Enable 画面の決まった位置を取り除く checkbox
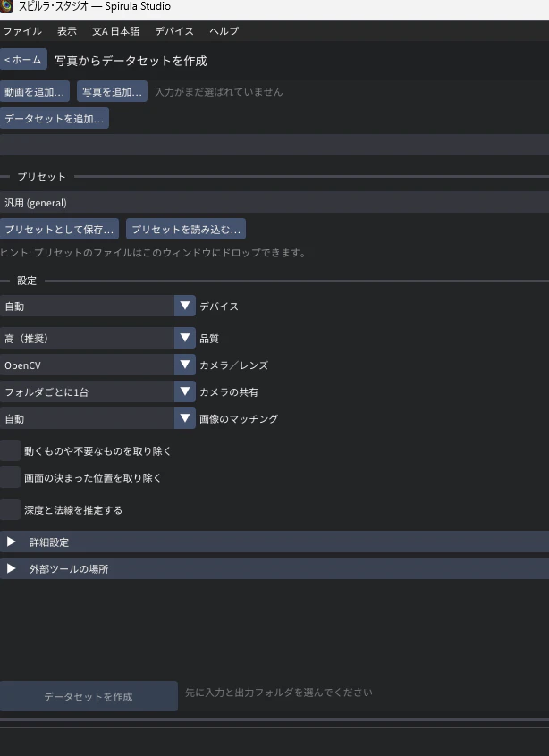 click(x=10, y=477)
